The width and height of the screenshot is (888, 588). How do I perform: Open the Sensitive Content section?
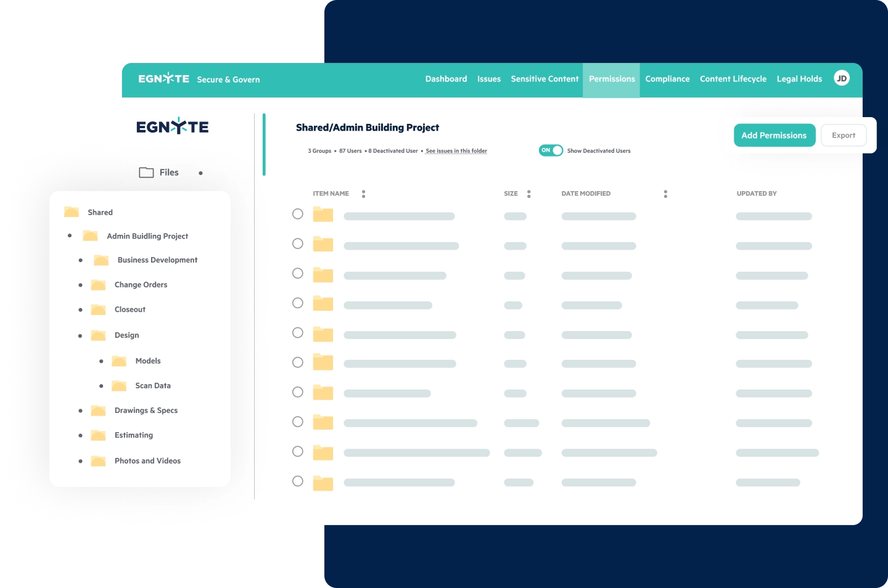545,79
